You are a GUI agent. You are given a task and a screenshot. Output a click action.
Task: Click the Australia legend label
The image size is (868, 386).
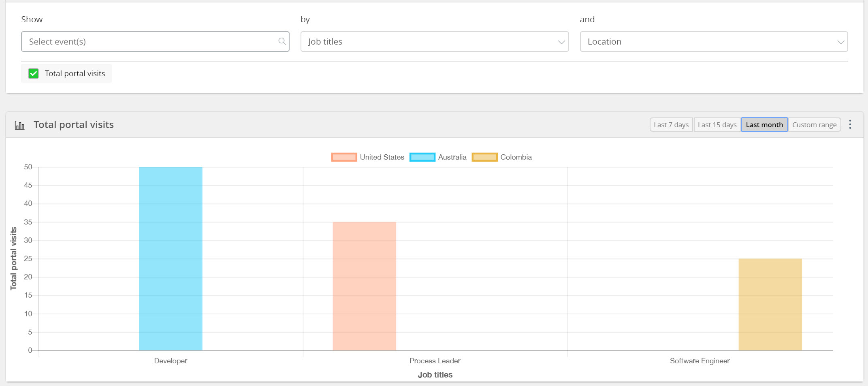click(452, 157)
